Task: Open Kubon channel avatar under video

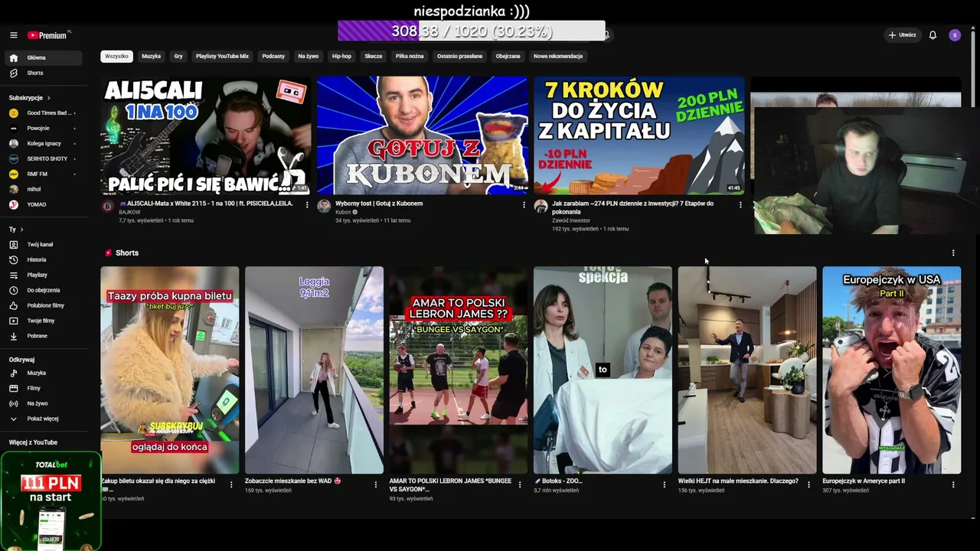Action: coord(324,206)
